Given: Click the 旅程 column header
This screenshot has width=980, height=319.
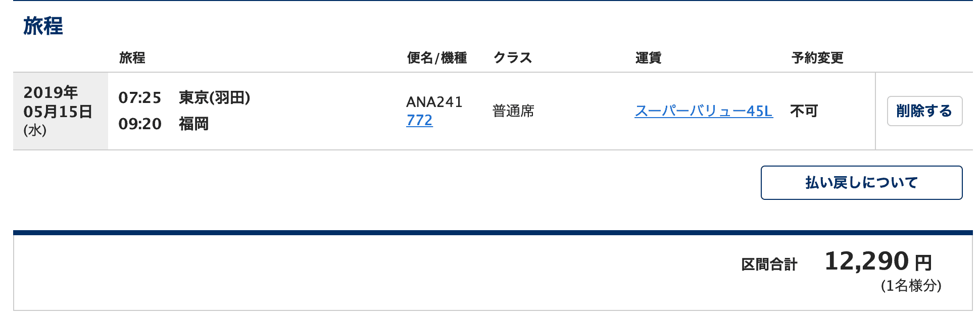Looking at the screenshot, I should click(131, 58).
